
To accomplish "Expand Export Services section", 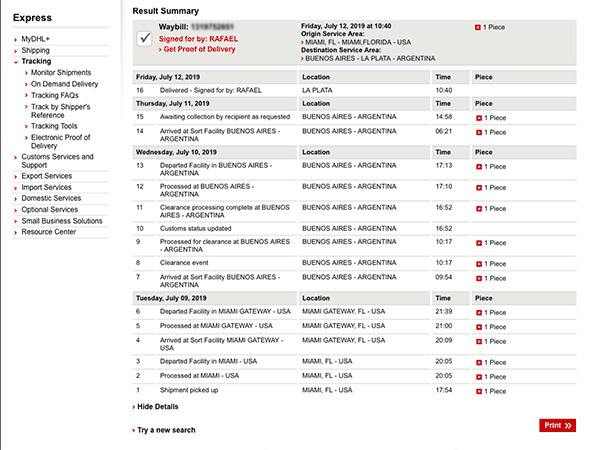I will click(47, 176).
